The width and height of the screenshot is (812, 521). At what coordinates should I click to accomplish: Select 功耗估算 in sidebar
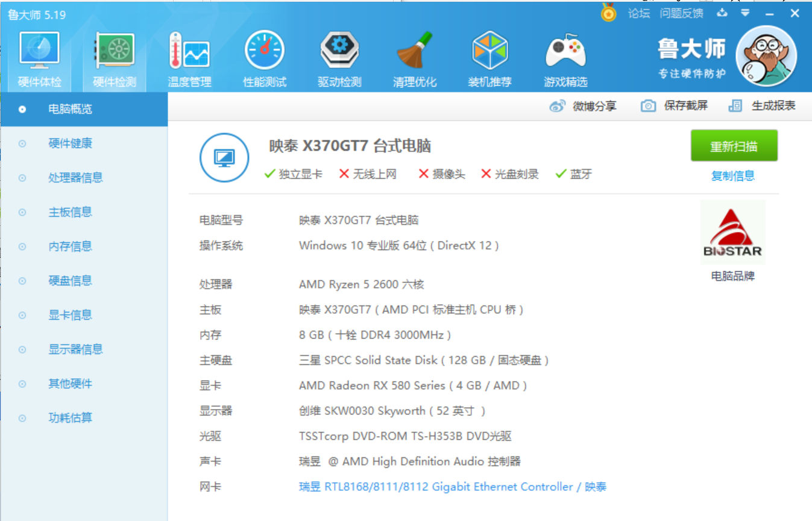[x=84, y=418]
